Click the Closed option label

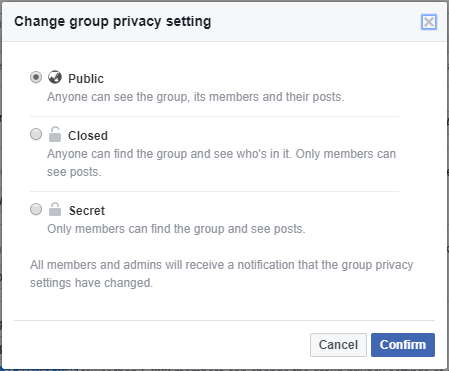[88, 136]
